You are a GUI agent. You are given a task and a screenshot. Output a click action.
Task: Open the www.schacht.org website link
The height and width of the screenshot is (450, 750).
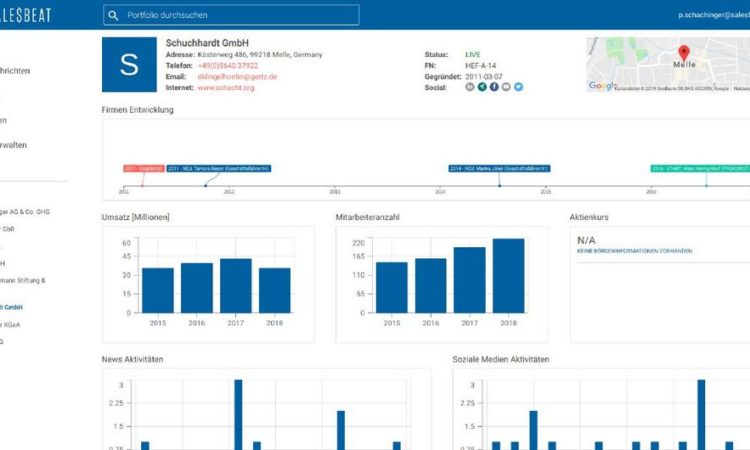(226, 88)
